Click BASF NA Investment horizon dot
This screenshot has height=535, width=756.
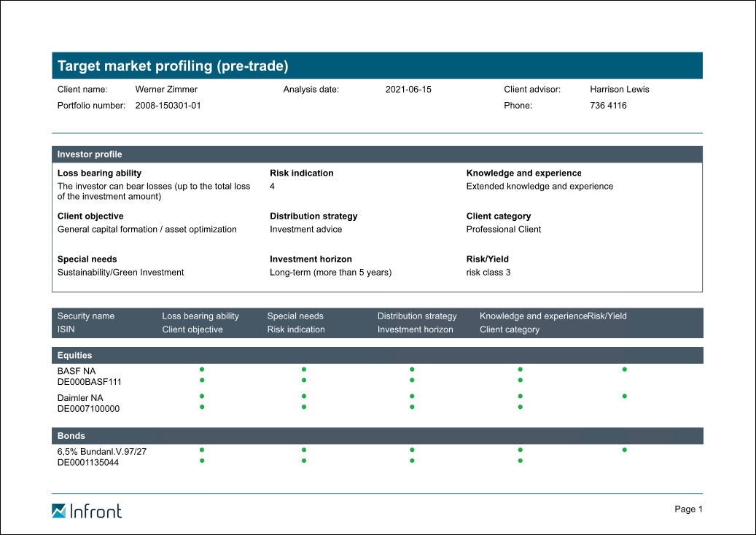pos(412,380)
